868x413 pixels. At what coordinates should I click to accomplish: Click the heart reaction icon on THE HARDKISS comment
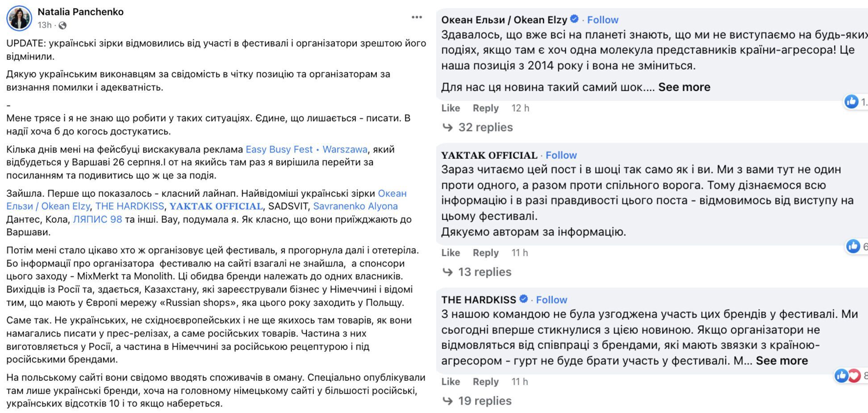point(854,376)
